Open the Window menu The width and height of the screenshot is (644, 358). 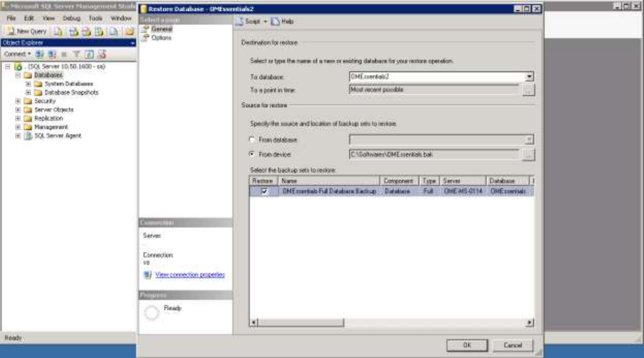pos(121,18)
